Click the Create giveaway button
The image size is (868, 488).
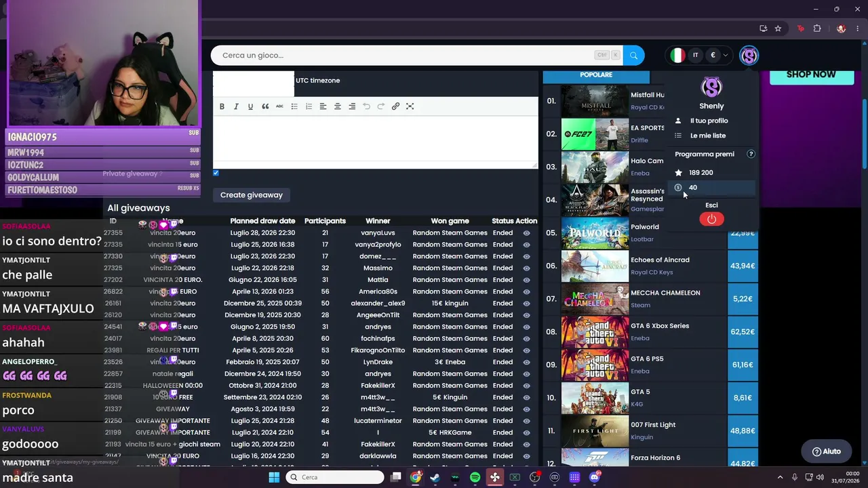[x=252, y=195]
